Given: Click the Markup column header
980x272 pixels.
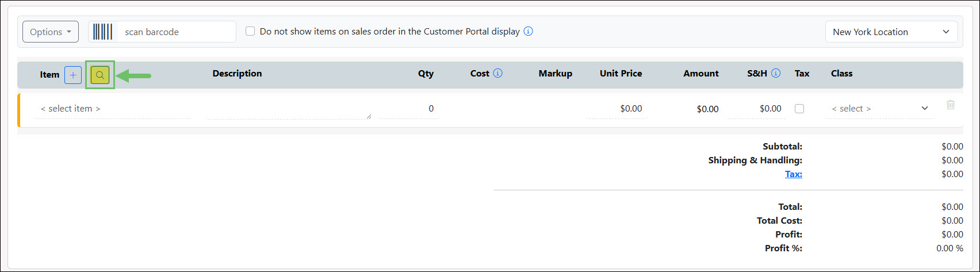Looking at the screenshot, I should [556, 74].
